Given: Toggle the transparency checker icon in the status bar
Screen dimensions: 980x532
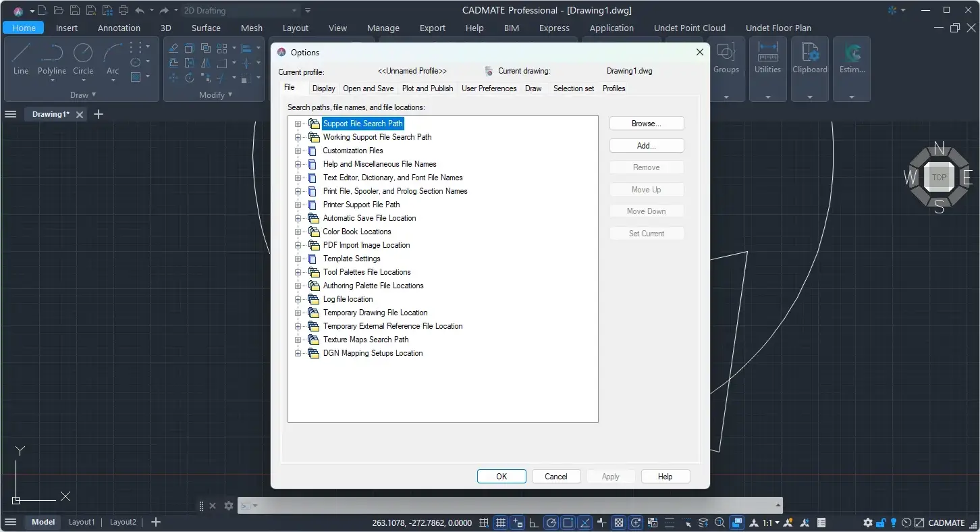Looking at the screenshot, I should click(x=618, y=523).
